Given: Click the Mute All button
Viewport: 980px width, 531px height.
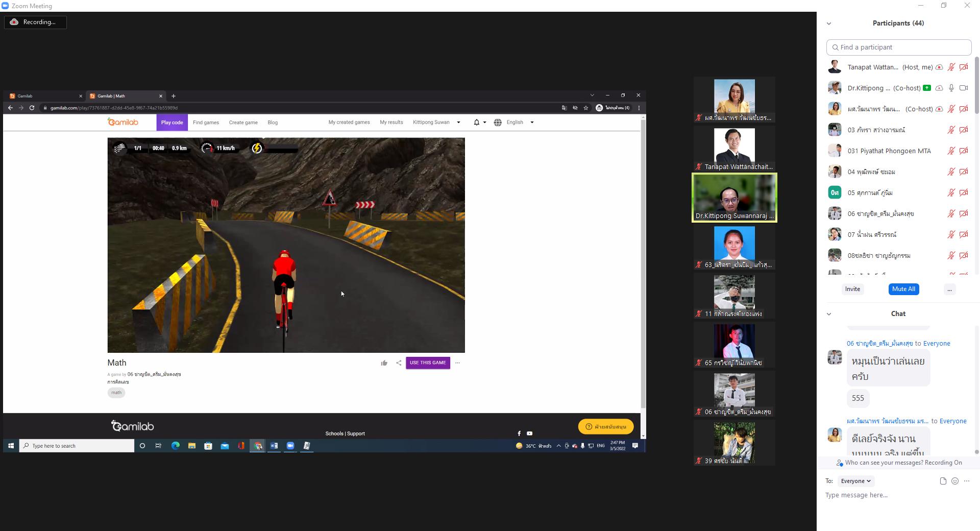Looking at the screenshot, I should coord(903,289).
